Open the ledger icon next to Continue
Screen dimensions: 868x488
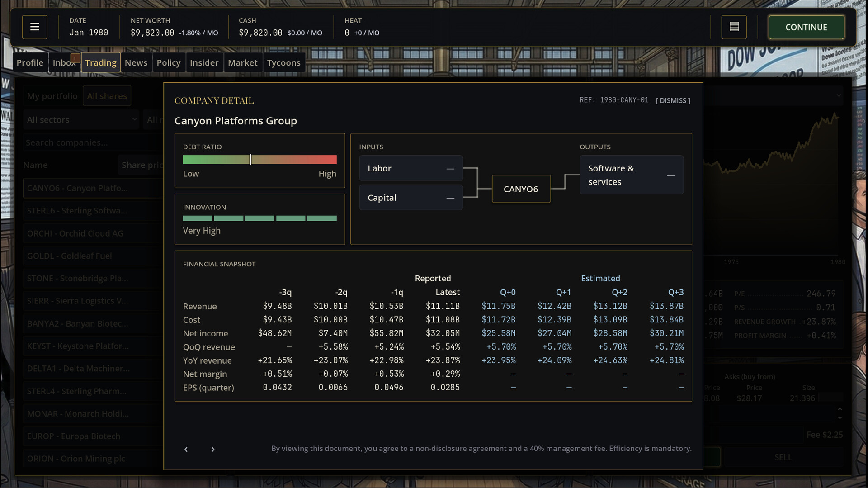734,27
